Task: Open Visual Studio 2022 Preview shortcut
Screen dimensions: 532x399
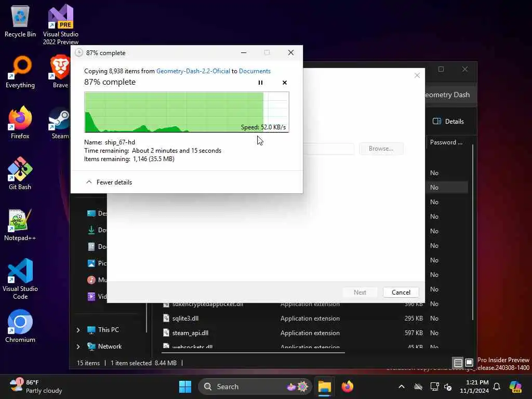Action: coord(61,24)
